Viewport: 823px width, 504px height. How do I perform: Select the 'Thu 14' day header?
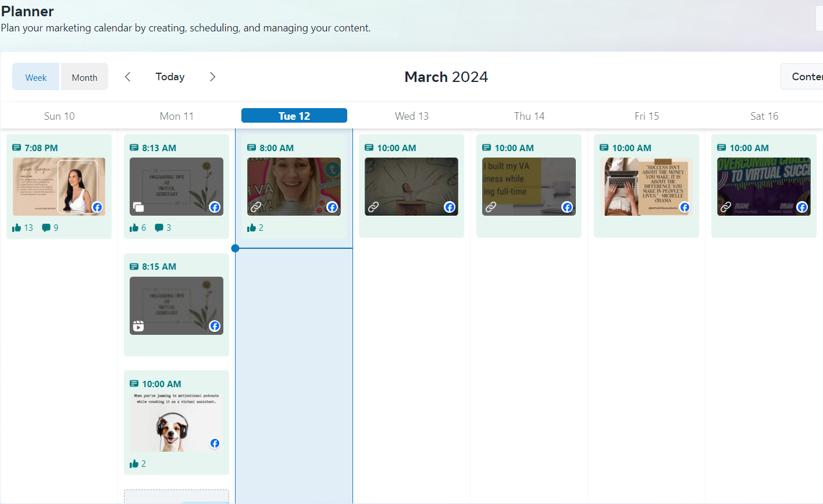tap(529, 116)
